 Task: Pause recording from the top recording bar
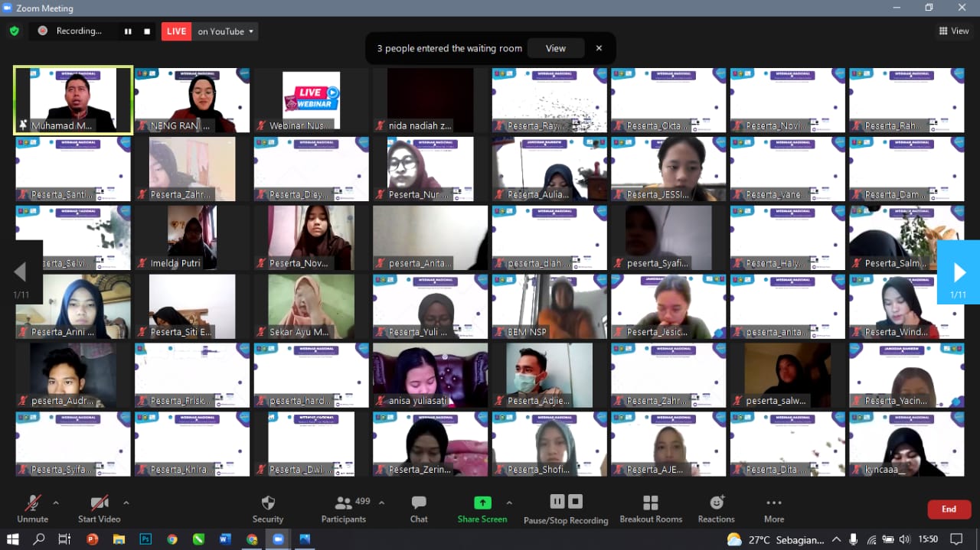point(128,31)
